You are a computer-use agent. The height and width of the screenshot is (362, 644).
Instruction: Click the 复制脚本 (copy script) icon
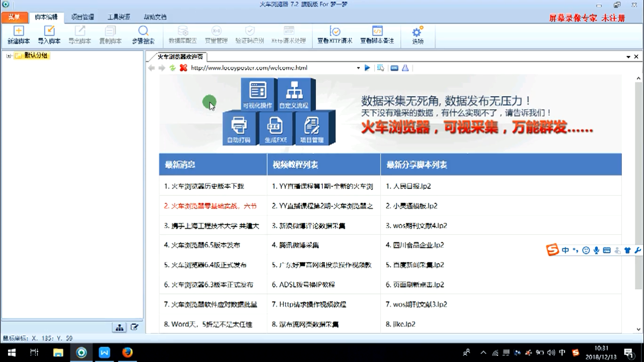coord(110,35)
